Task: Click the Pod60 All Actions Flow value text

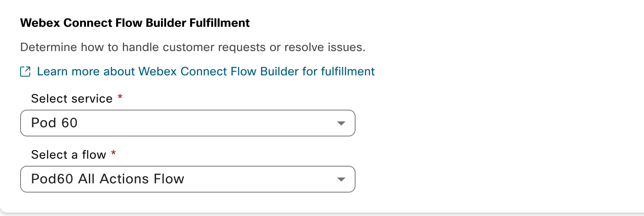Action: point(108,179)
